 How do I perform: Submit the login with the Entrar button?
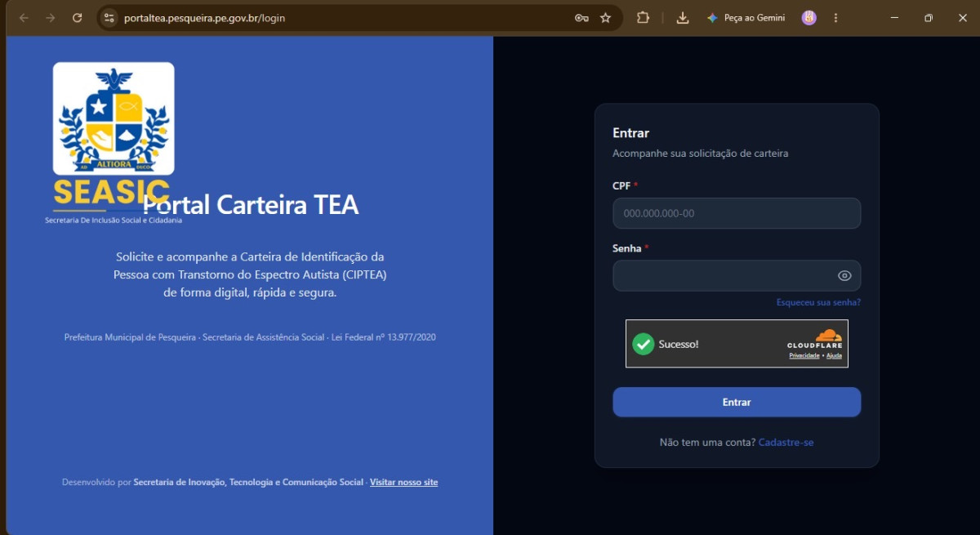point(737,402)
